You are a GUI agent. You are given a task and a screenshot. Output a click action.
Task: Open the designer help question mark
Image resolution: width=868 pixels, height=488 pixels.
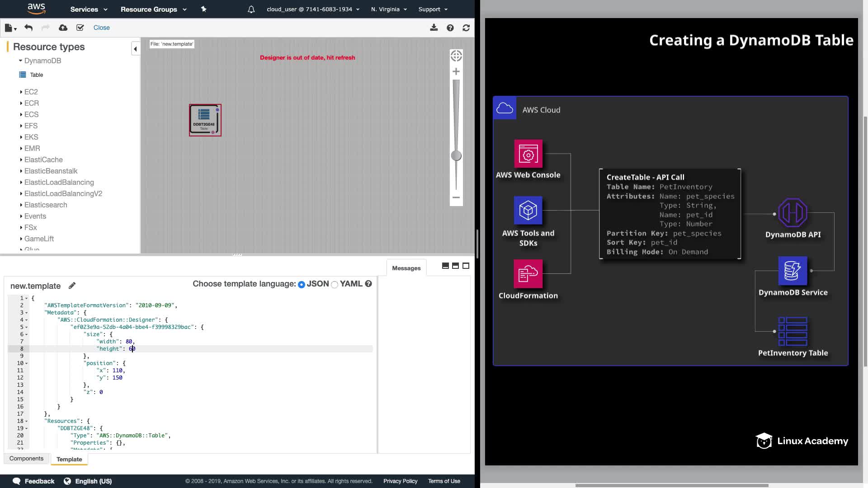[x=450, y=28]
